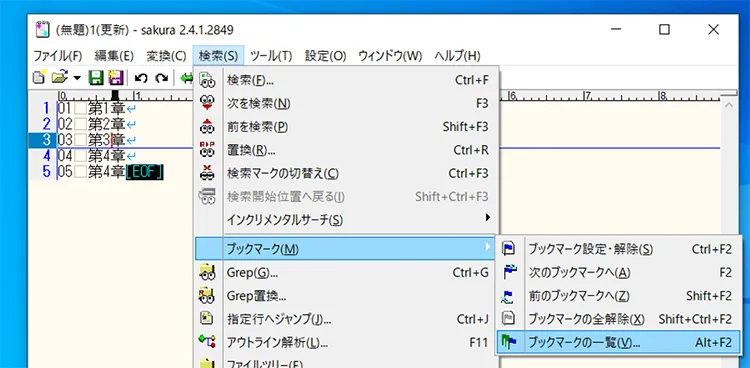
Task: Click line number 2 in the gutter
Action: click(x=46, y=124)
